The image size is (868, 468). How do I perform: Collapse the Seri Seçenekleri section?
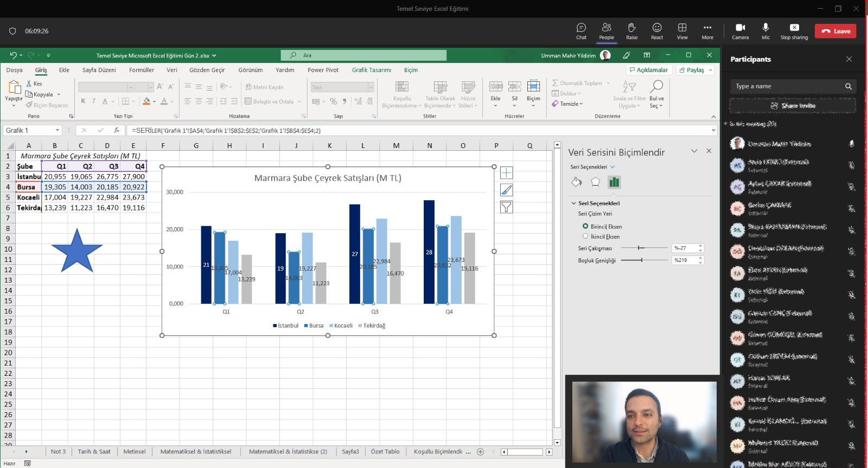pyautogui.click(x=574, y=203)
